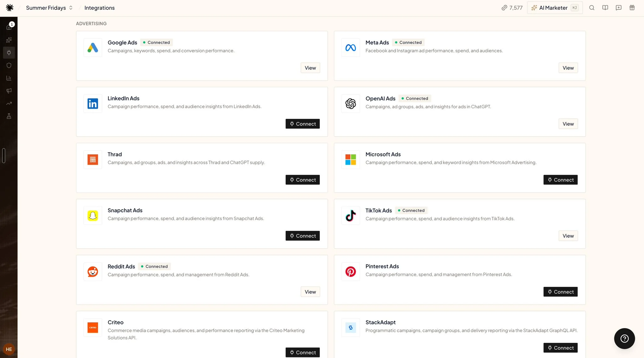Select the Integrations plug sidebar icon

pos(9,53)
